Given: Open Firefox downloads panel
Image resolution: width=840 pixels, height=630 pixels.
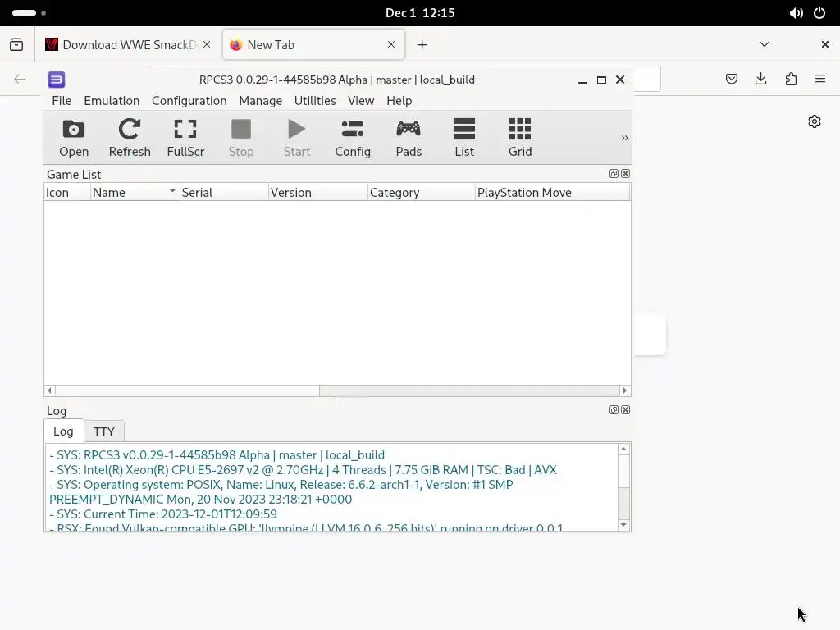Looking at the screenshot, I should [760, 80].
